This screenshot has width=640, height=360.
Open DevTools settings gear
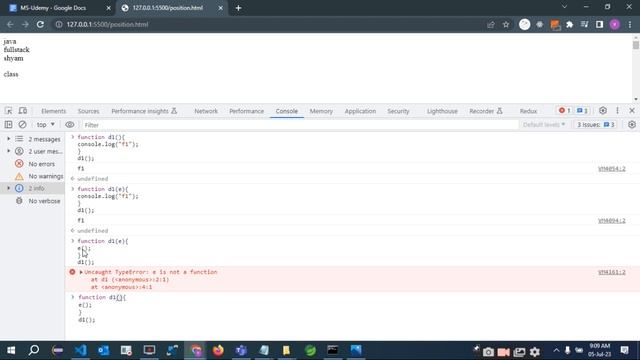[x=603, y=111]
